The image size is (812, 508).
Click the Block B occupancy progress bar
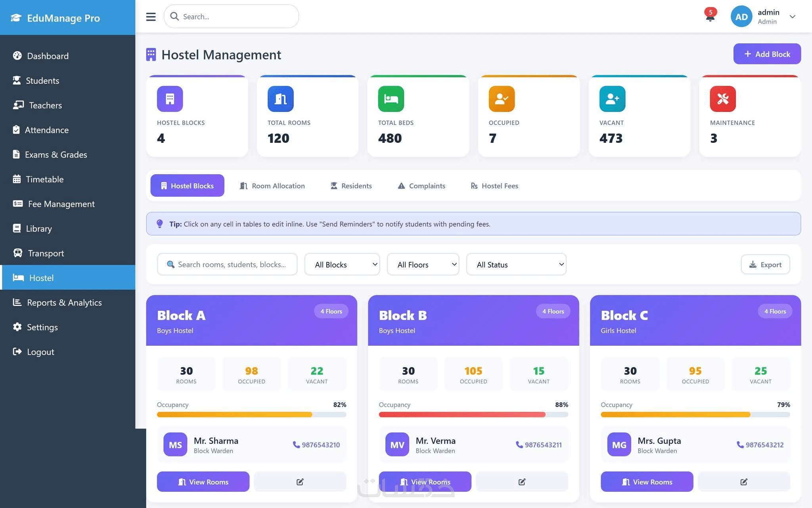[473, 414]
